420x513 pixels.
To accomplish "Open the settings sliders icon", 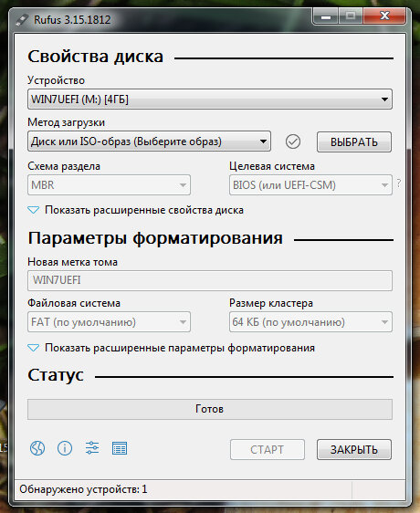I will pyautogui.click(x=92, y=448).
